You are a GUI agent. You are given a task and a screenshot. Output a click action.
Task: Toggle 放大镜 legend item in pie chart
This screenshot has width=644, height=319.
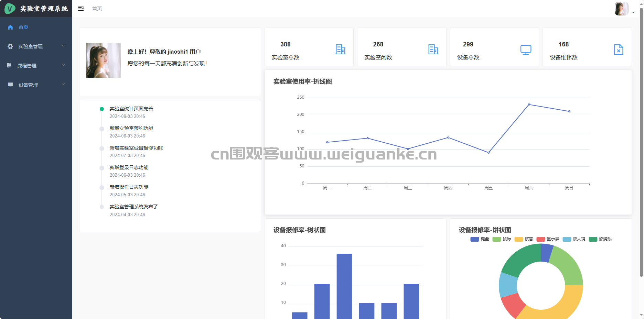point(574,239)
